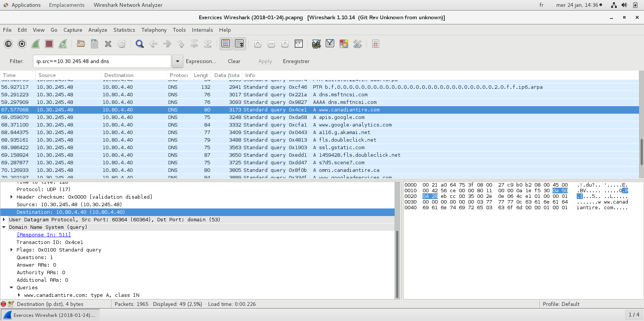Collapse the Queries tree node

click(x=11, y=287)
